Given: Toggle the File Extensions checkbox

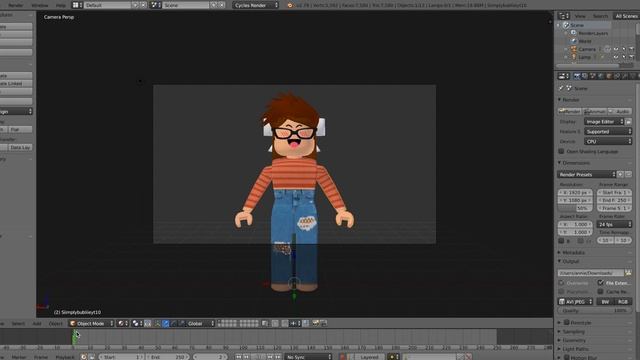Looking at the screenshot, I should (x=601, y=283).
